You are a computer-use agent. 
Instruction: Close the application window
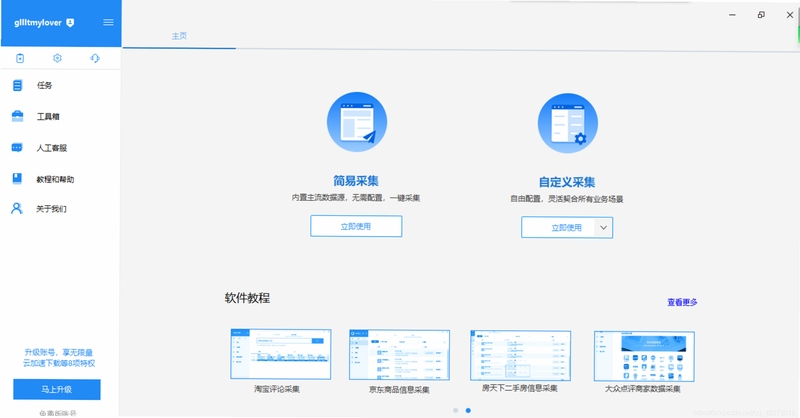pos(790,15)
